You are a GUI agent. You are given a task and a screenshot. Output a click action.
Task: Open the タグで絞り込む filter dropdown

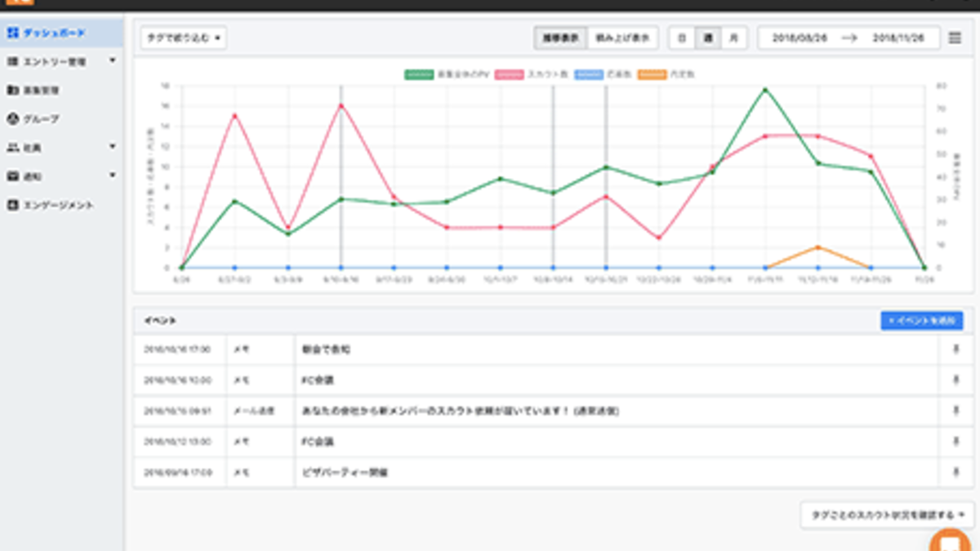pyautogui.click(x=184, y=38)
